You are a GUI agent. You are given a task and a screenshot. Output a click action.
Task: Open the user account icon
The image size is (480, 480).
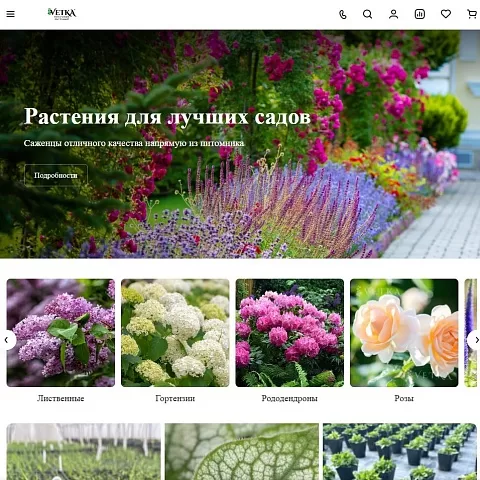394,14
